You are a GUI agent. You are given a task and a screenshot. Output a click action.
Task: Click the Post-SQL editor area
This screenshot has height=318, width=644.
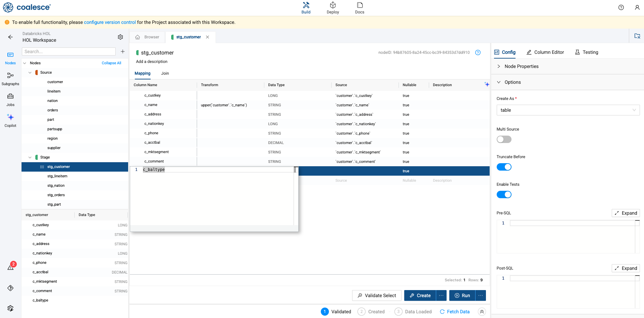point(568,292)
